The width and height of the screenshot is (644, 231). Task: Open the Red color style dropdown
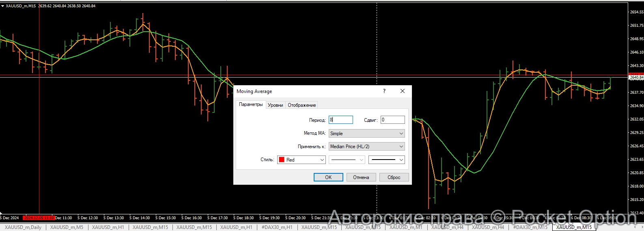point(302,160)
